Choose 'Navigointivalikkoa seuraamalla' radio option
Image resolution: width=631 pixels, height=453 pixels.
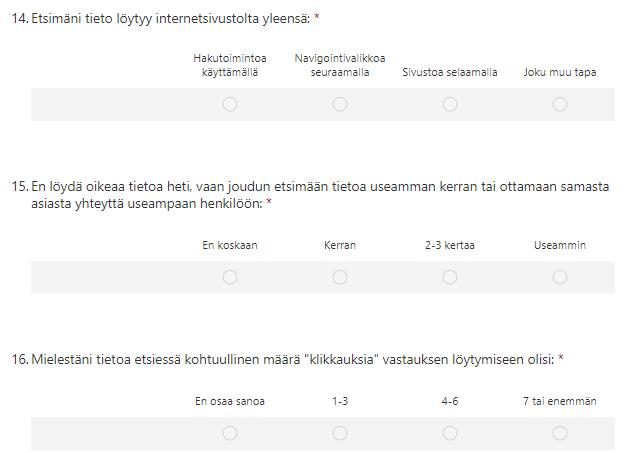pyautogui.click(x=340, y=104)
